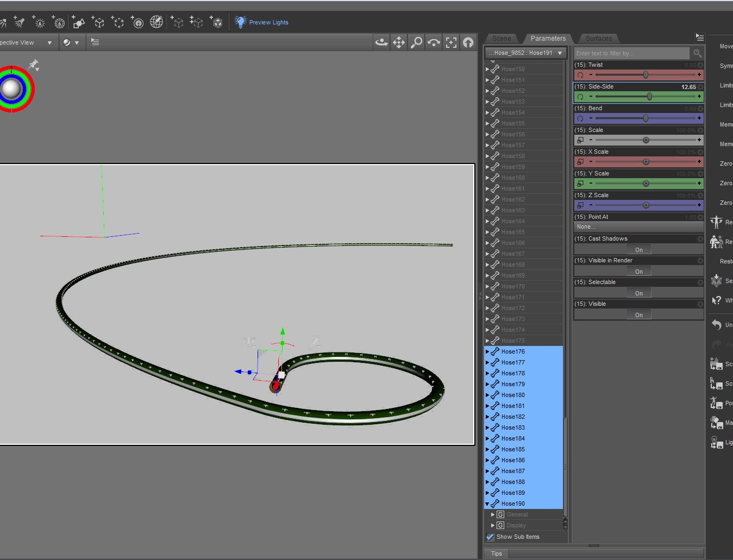The height and width of the screenshot is (560, 733).
Task: Toggle the Cast Shadows On button
Action: click(638, 250)
